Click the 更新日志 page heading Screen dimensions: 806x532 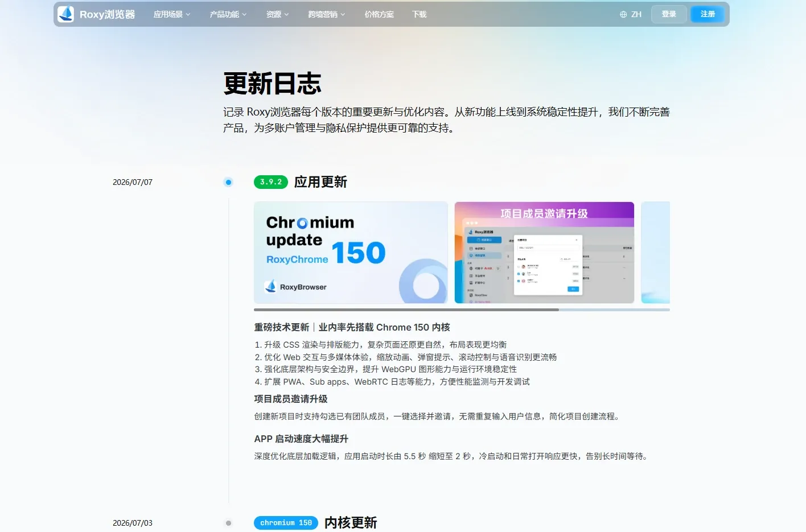[272, 84]
